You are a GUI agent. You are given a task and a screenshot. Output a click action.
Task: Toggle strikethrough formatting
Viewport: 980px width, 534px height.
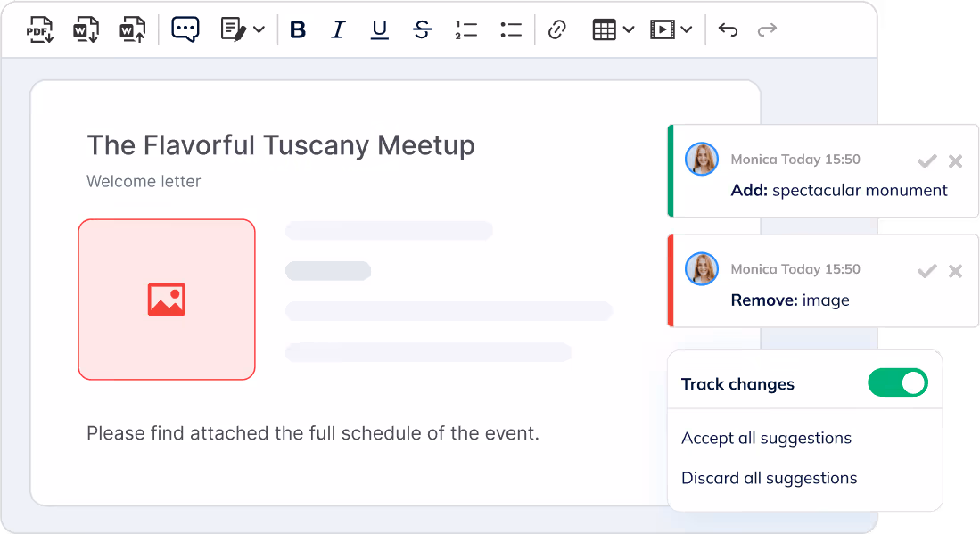[422, 30]
